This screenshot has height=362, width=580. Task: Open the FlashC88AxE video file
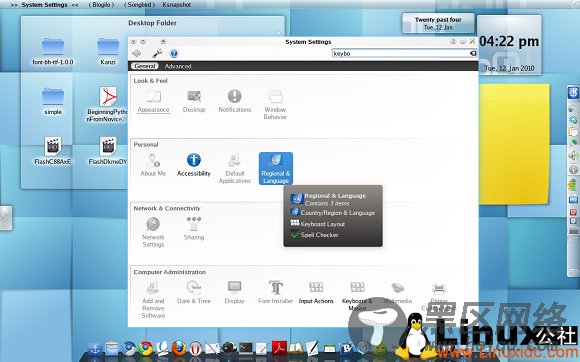point(53,150)
